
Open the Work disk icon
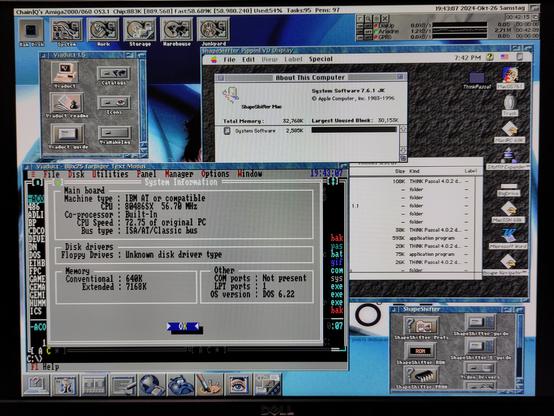pos(103,33)
